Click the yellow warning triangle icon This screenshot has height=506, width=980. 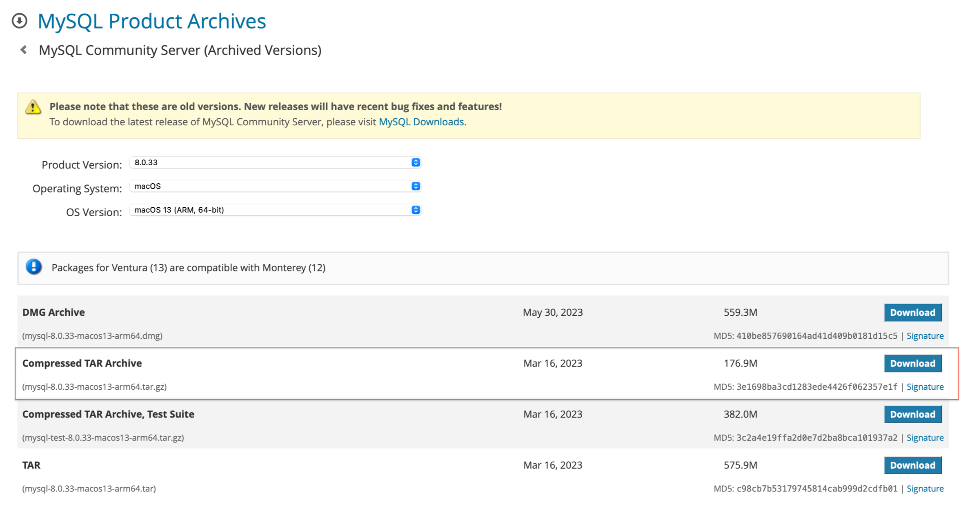[33, 107]
